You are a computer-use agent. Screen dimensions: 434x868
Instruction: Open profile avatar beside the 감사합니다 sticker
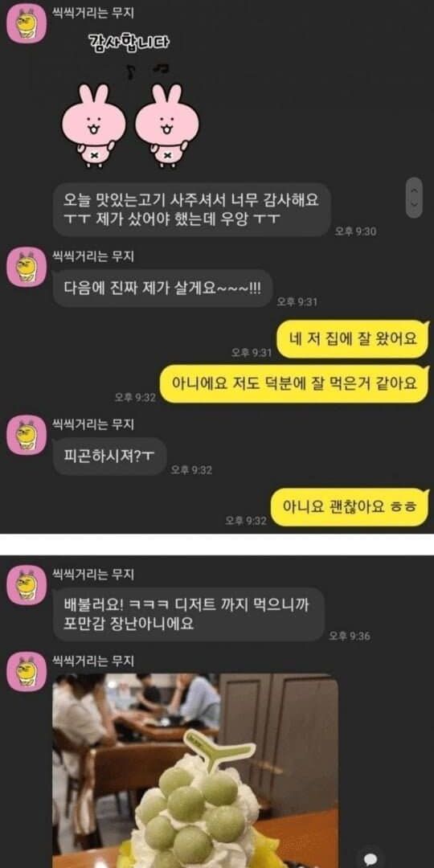tap(26, 23)
